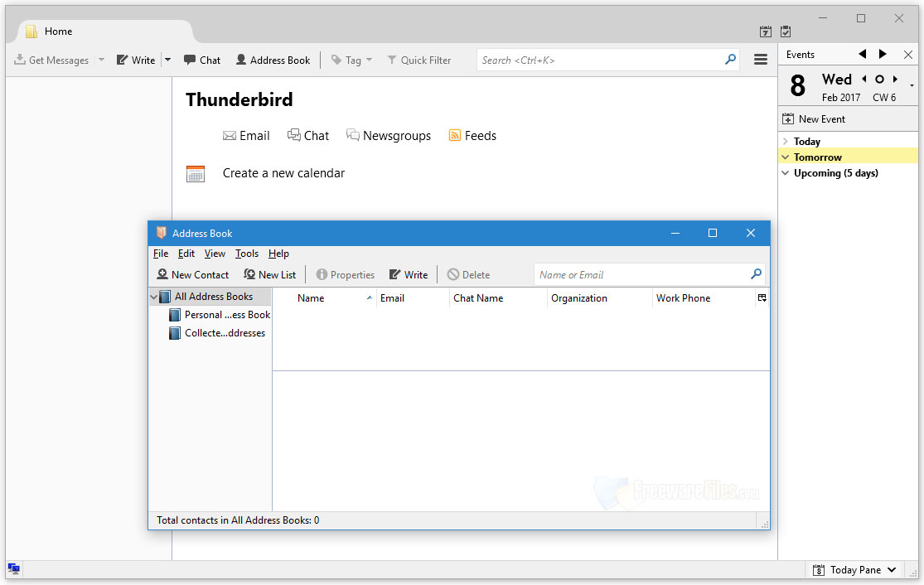Click Write in the Thunderbird main toolbar
The height and width of the screenshot is (585, 924).
(x=136, y=60)
